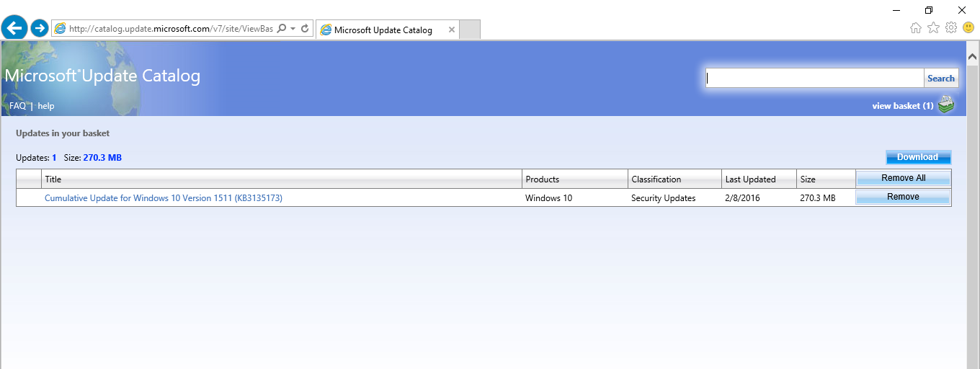Open the Favorites star icon

pyautogui.click(x=933, y=27)
